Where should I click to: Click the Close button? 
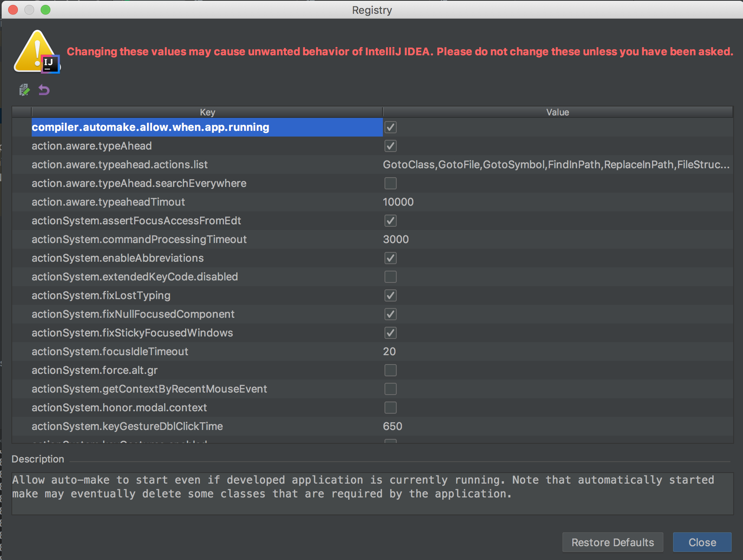(x=702, y=542)
